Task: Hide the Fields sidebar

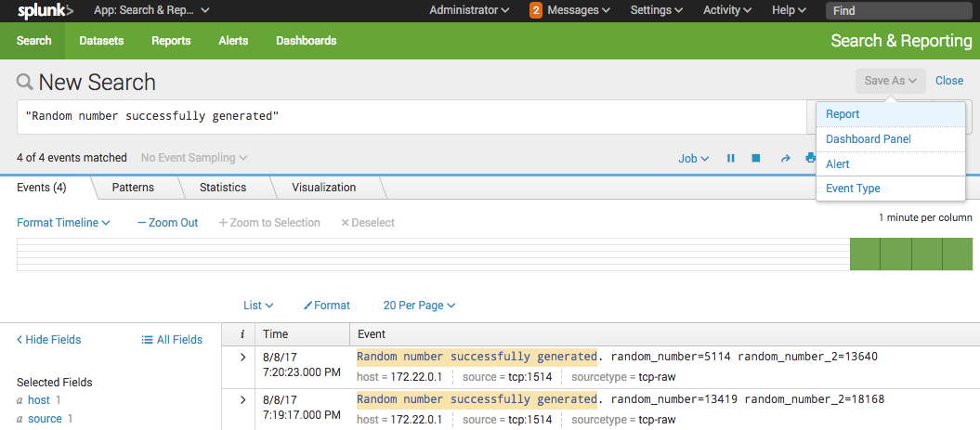Action: click(x=49, y=340)
